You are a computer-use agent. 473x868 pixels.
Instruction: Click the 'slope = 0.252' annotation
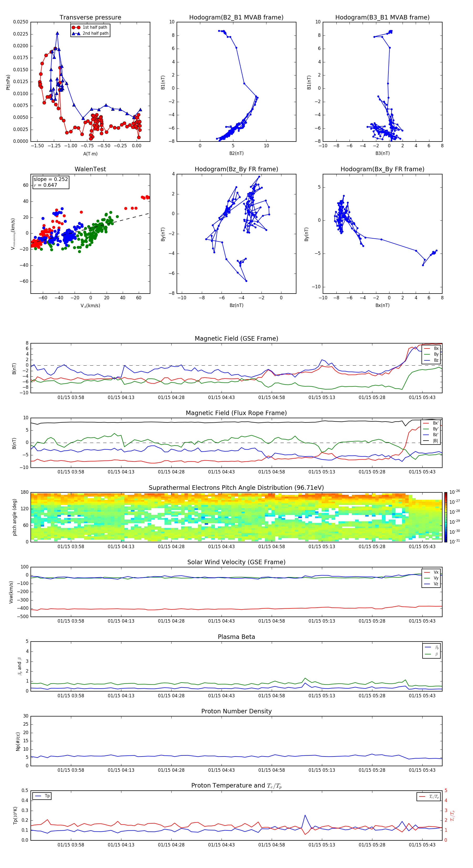click(x=51, y=179)
